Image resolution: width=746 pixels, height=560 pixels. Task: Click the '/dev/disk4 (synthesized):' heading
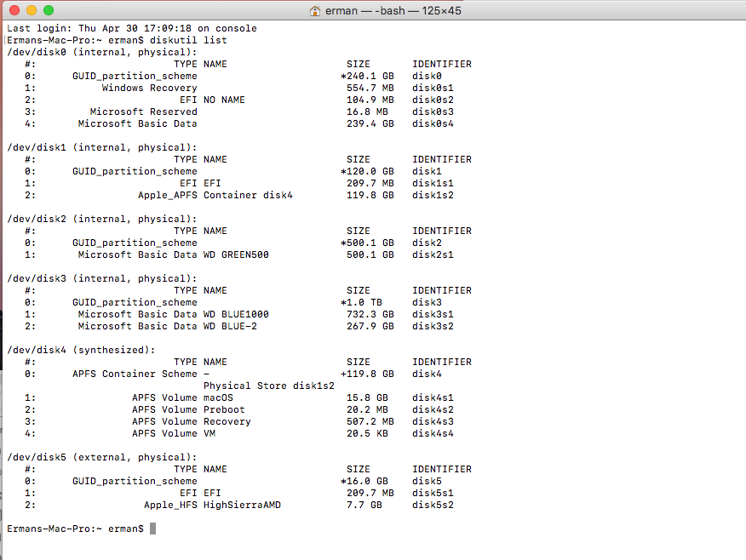click(x=81, y=350)
